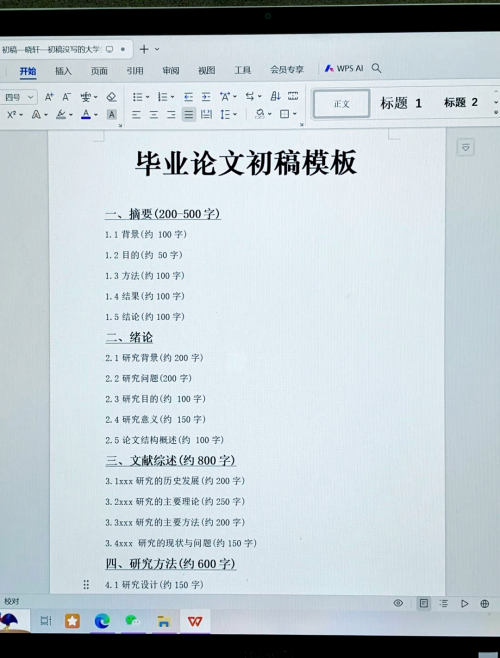This screenshot has height=658, width=500.
Task: Sort text with A-Z sort icon
Action: click(x=275, y=96)
